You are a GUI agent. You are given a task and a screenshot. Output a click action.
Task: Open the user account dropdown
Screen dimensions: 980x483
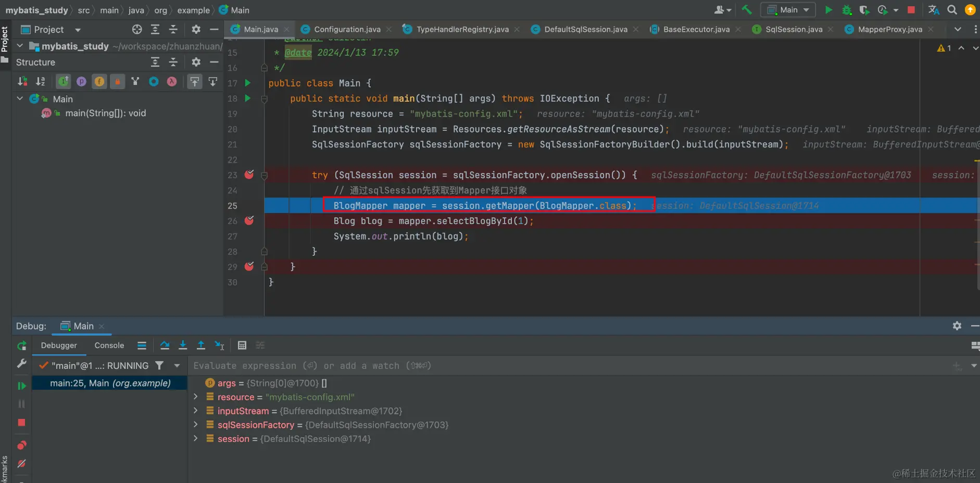pos(723,10)
